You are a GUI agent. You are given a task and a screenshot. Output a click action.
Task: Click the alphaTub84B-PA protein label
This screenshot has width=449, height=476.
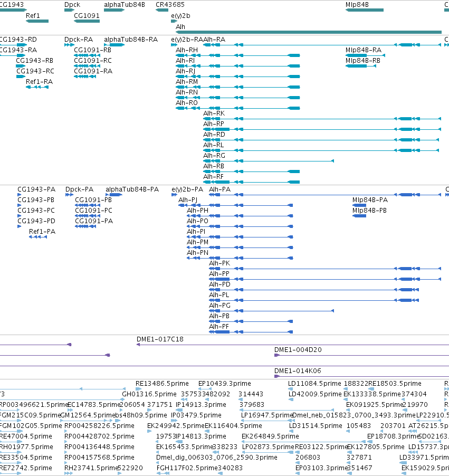pos(132,189)
